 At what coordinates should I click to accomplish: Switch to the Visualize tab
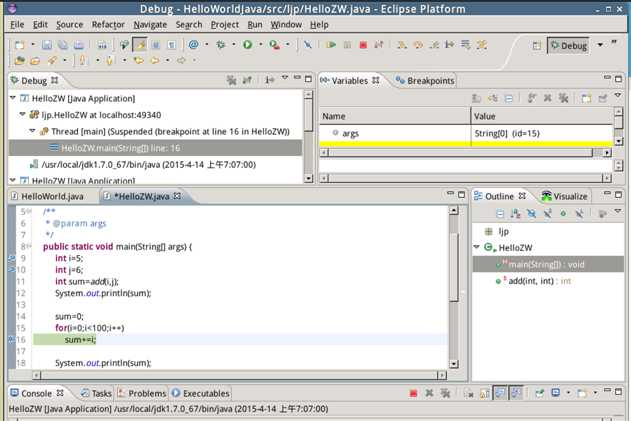[565, 196]
